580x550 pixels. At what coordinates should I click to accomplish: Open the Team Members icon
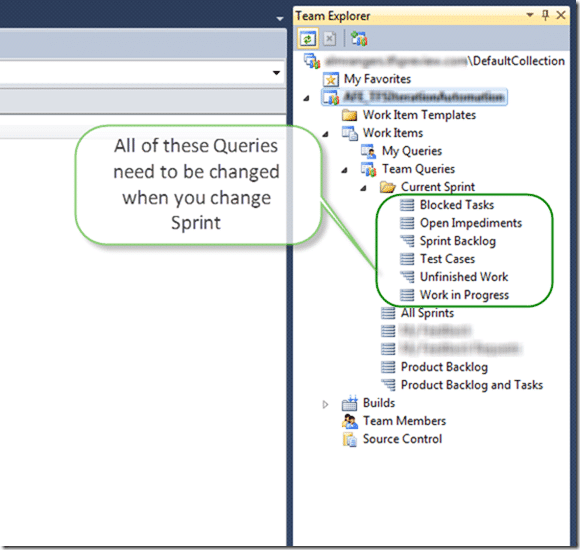click(x=350, y=421)
